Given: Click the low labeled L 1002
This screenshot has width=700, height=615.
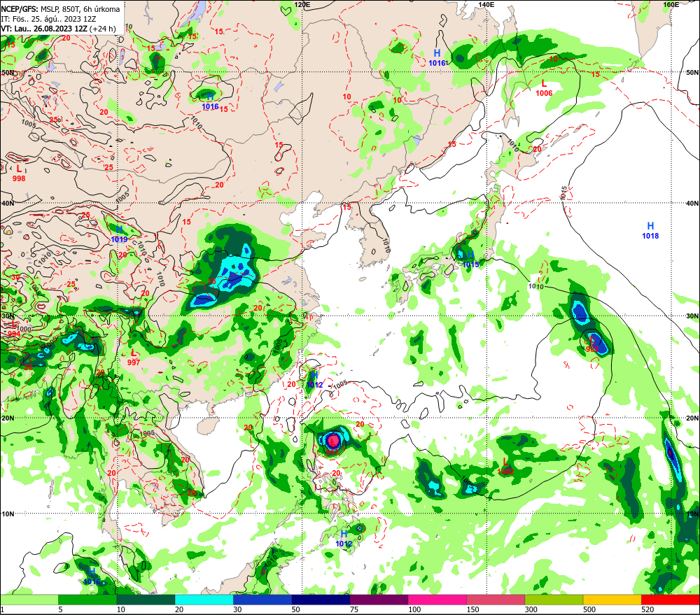Looking at the screenshot, I should (505, 466).
